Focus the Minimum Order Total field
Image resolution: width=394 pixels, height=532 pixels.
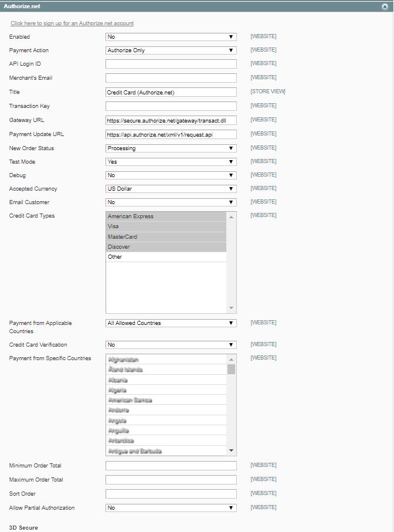pyautogui.click(x=171, y=466)
